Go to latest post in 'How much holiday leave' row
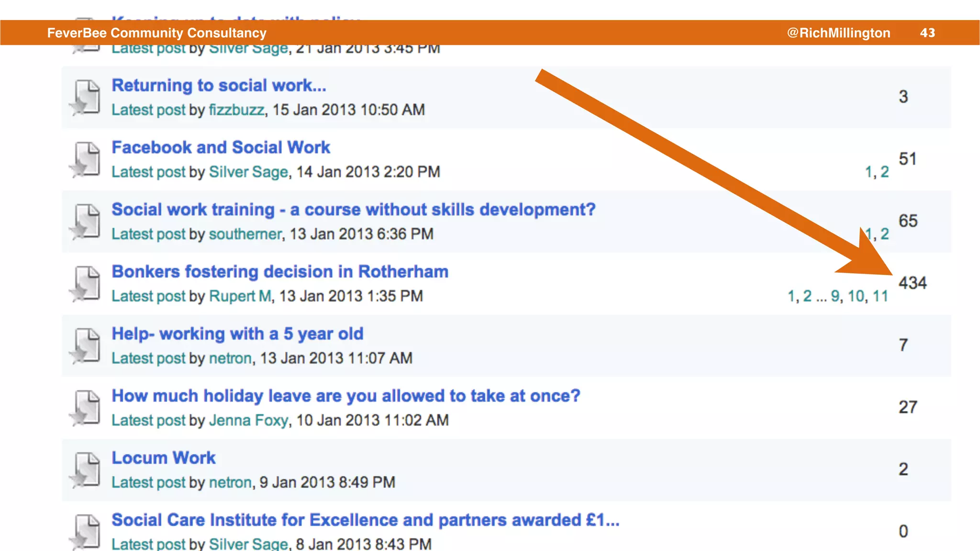This screenshot has height=551, width=980. [148, 420]
